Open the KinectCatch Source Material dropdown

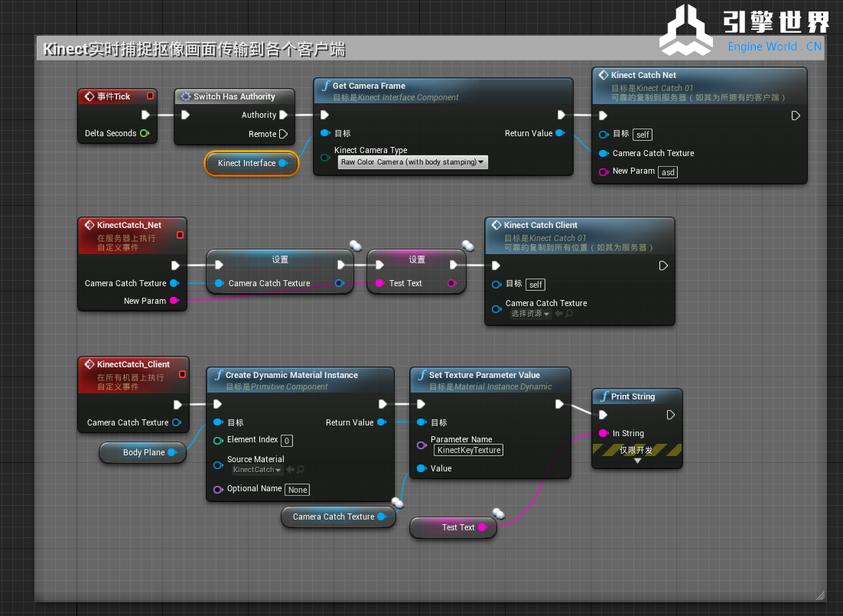coord(257,470)
